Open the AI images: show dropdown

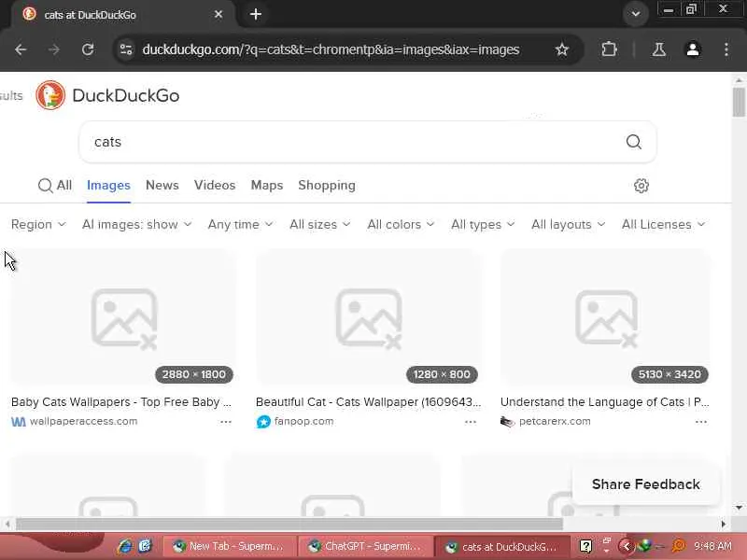click(x=136, y=224)
